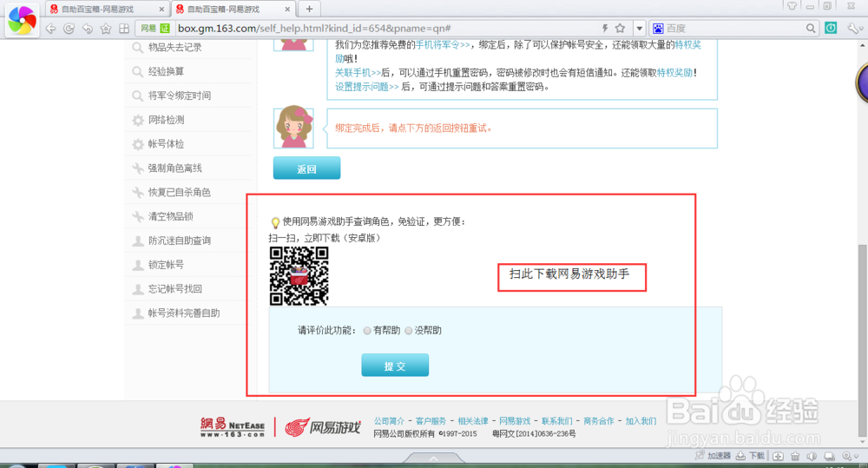Click the 提交 submit button
Viewport: 868px width, 468px height.
coord(395,366)
